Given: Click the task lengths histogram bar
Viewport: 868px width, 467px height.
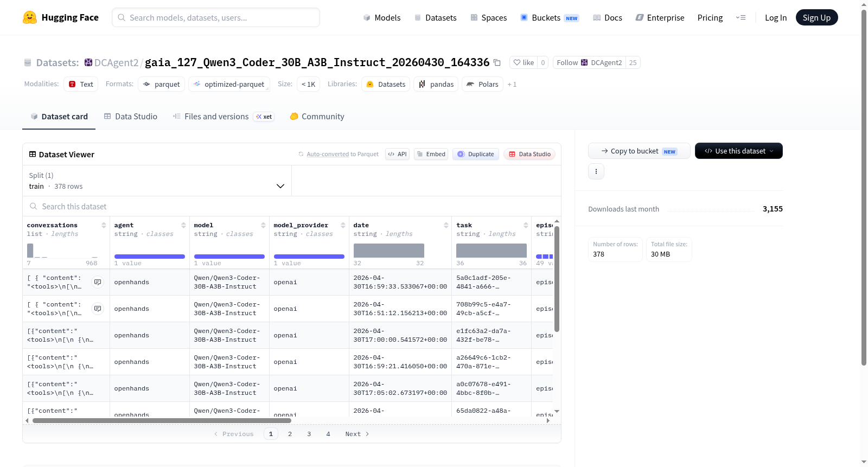Looking at the screenshot, I should (x=492, y=251).
